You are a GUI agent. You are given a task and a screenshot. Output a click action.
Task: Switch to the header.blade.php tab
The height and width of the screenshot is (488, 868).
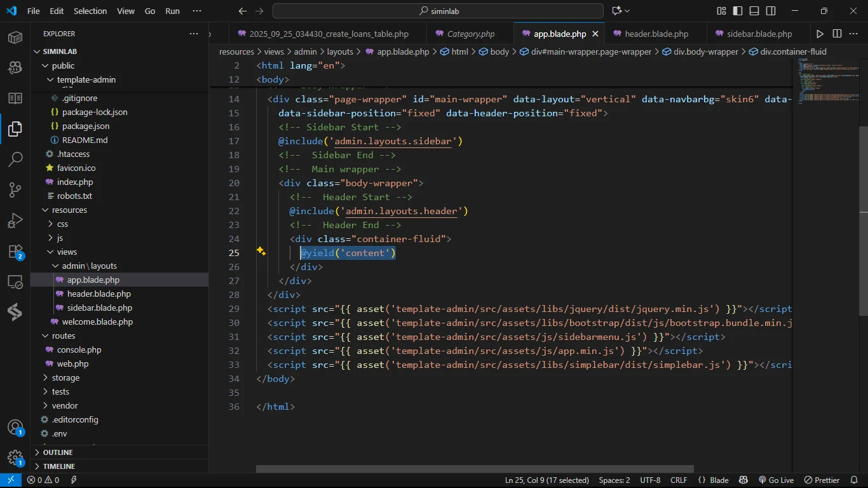(656, 34)
